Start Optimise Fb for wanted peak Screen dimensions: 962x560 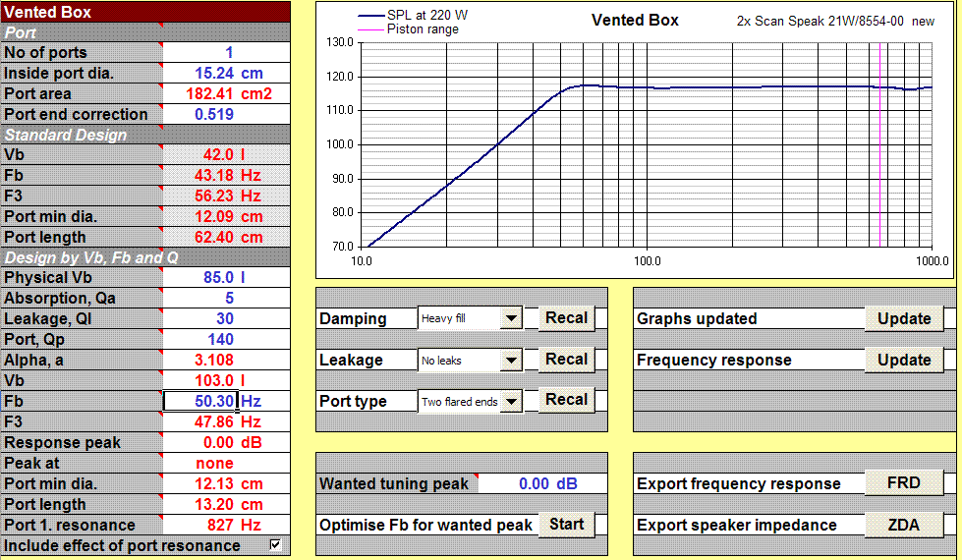coord(566,525)
